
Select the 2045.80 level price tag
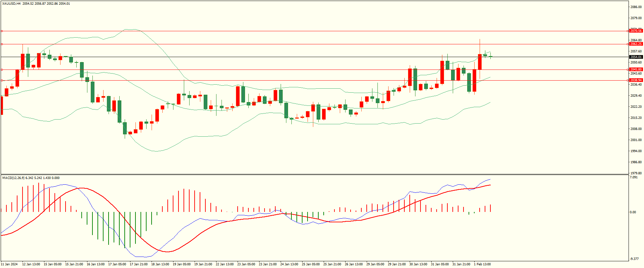(x=636, y=70)
